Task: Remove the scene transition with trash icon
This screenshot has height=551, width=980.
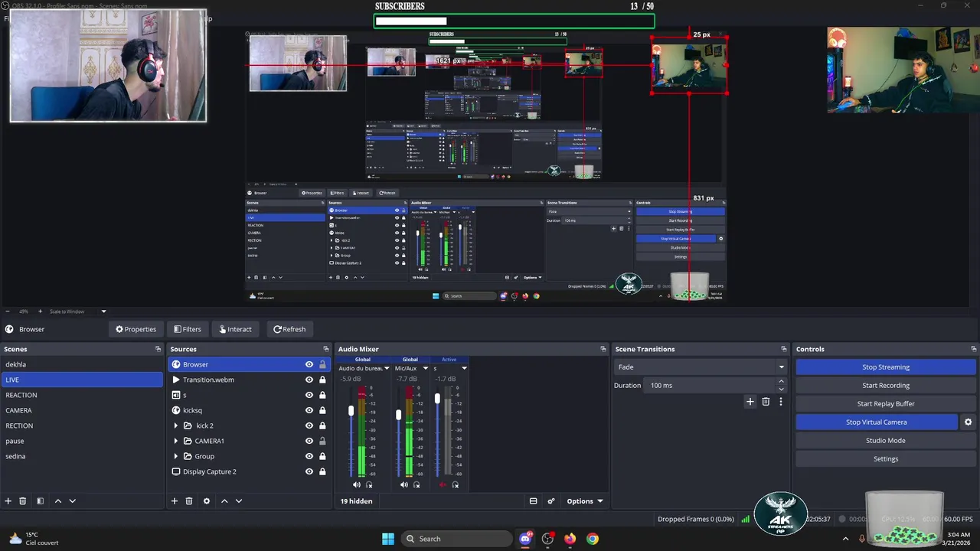Action: (x=766, y=401)
